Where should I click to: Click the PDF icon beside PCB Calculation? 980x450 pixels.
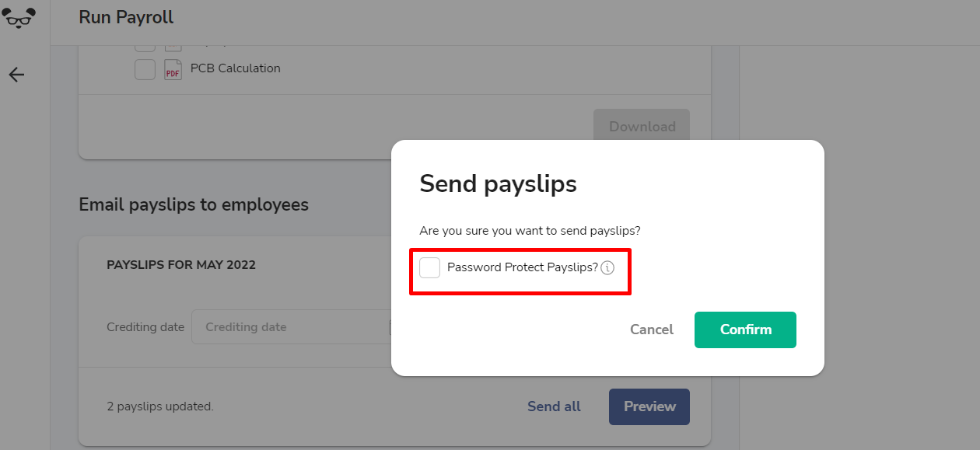pos(173,69)
